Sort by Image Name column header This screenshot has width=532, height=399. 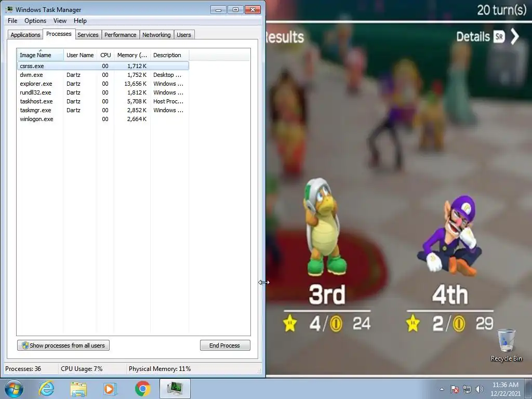[x=41, y=55]
